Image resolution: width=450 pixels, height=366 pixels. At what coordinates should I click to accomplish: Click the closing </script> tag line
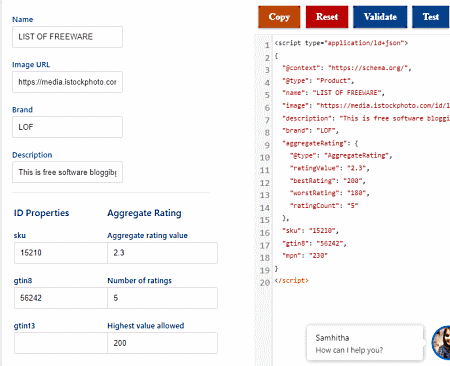292,281
